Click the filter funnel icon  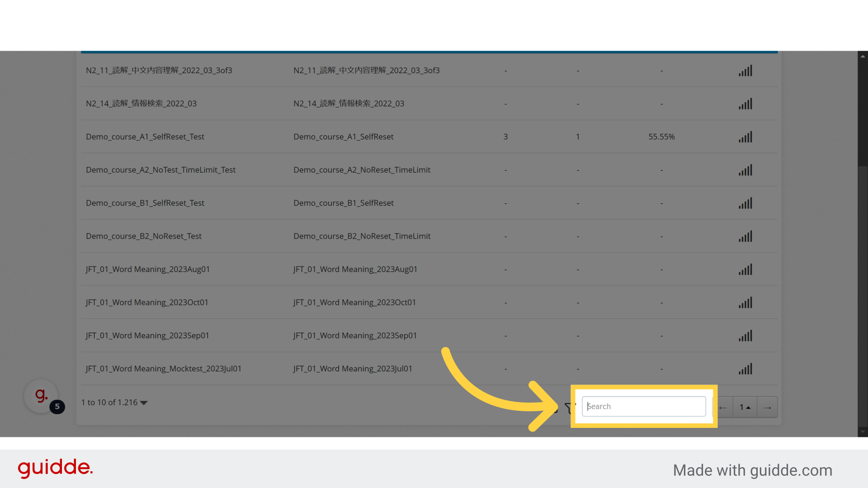(568, 408)
